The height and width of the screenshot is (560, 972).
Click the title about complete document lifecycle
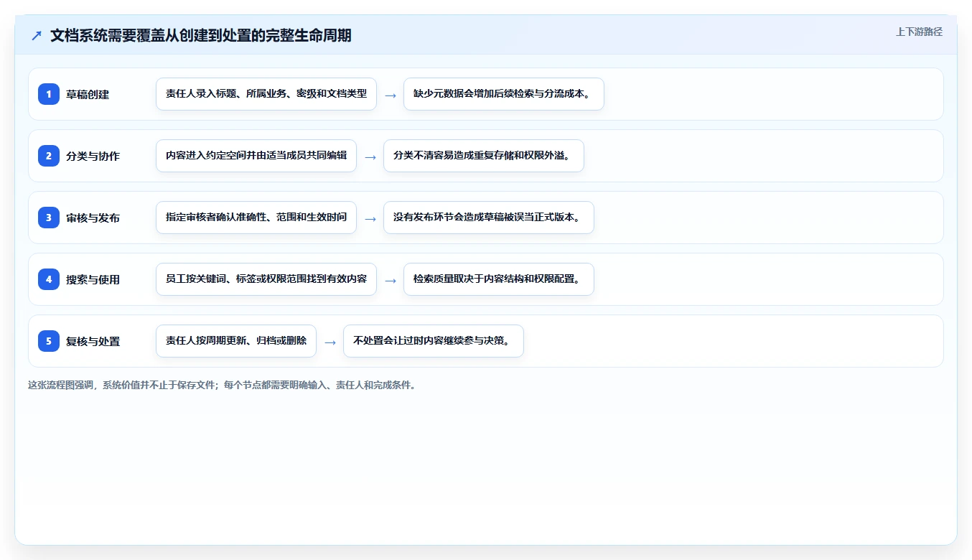[x=201, y=35]
